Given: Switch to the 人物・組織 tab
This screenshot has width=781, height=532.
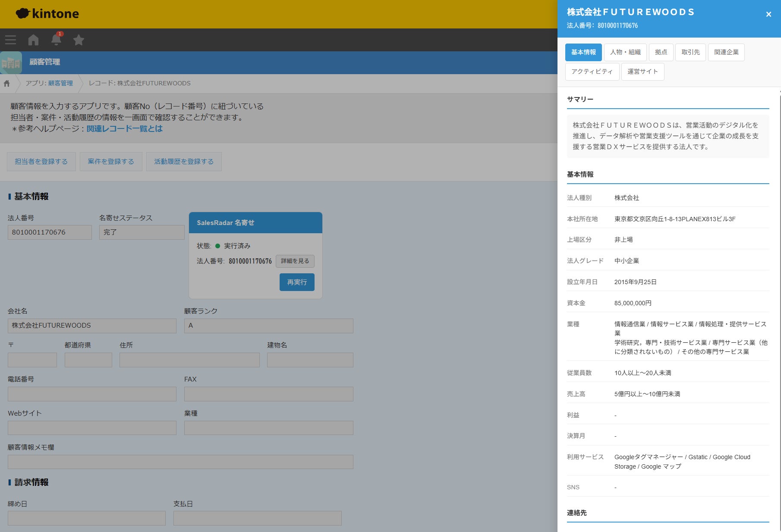Looking at the screenshot, I should point(625,52).
